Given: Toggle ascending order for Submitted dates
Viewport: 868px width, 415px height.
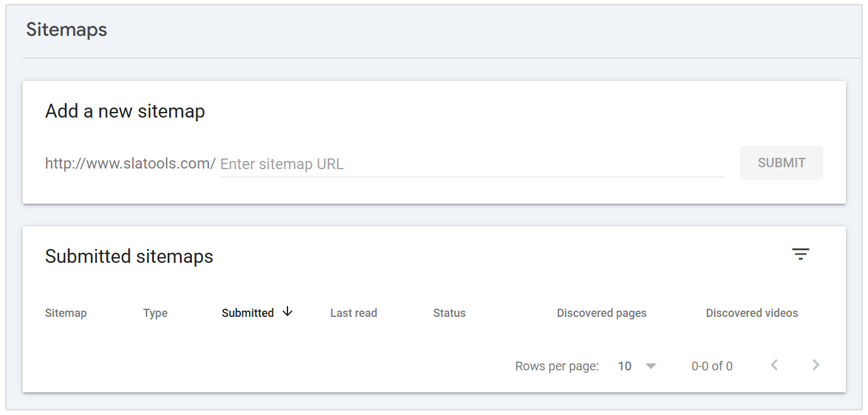Looking at the screenshot, I should tap(287, 312).
